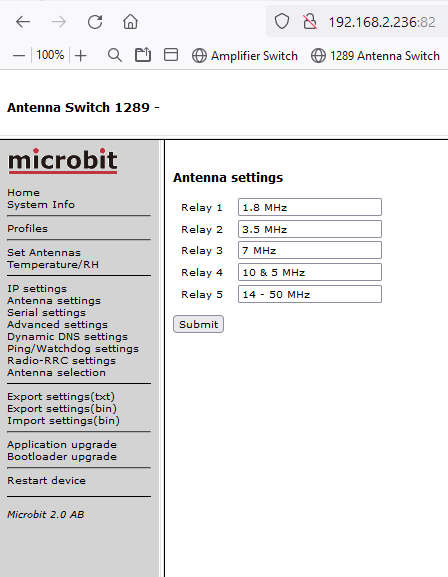Zoom in with the plus icon
The height and width of the screenshot is (577, 448).
tap(81, 56)
